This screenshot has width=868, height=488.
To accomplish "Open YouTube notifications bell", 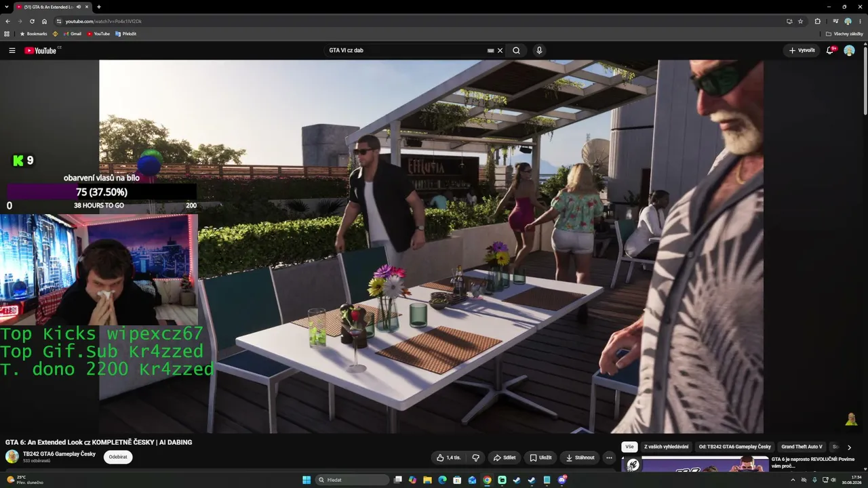I will point(830,50).
